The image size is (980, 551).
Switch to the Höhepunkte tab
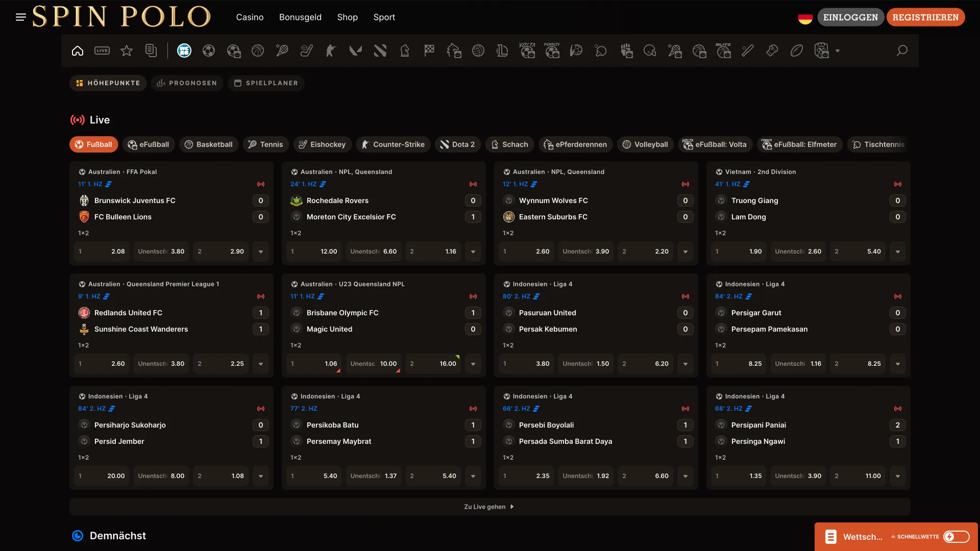tap(108, 83)
